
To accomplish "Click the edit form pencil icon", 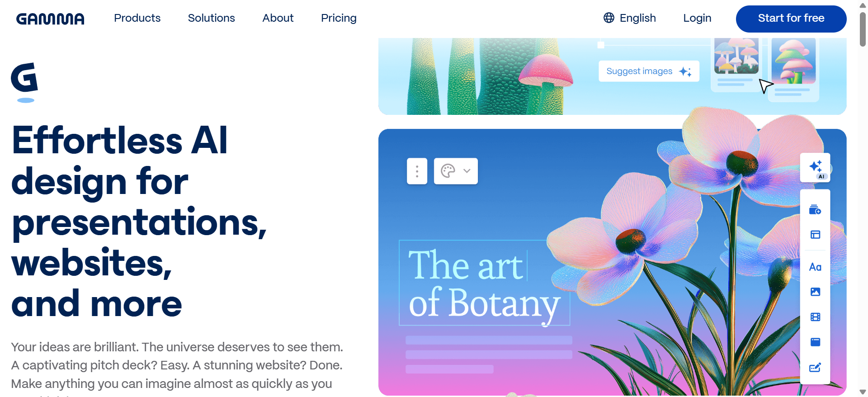I will point(815,367).
